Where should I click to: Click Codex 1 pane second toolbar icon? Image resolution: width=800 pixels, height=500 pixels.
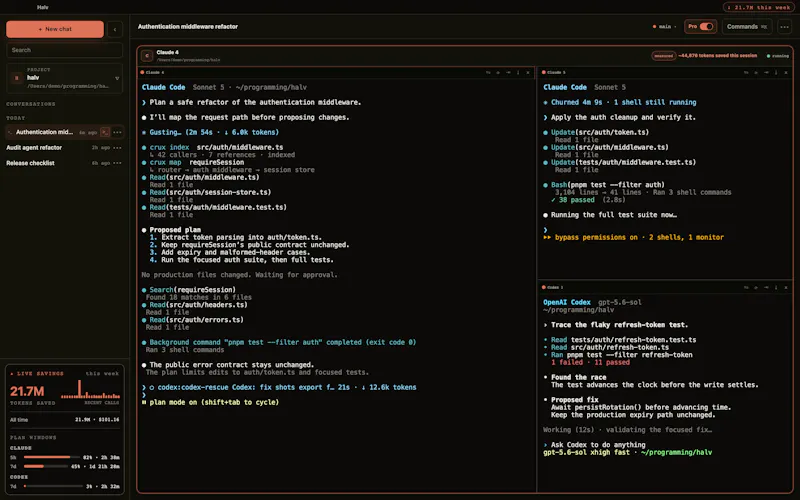click(x=756, y=287)
